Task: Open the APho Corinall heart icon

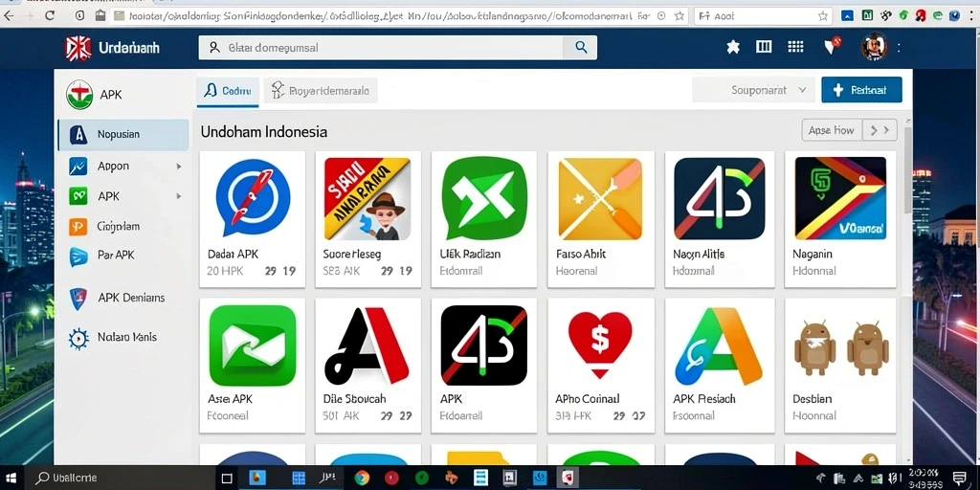Action: (600, 345)
